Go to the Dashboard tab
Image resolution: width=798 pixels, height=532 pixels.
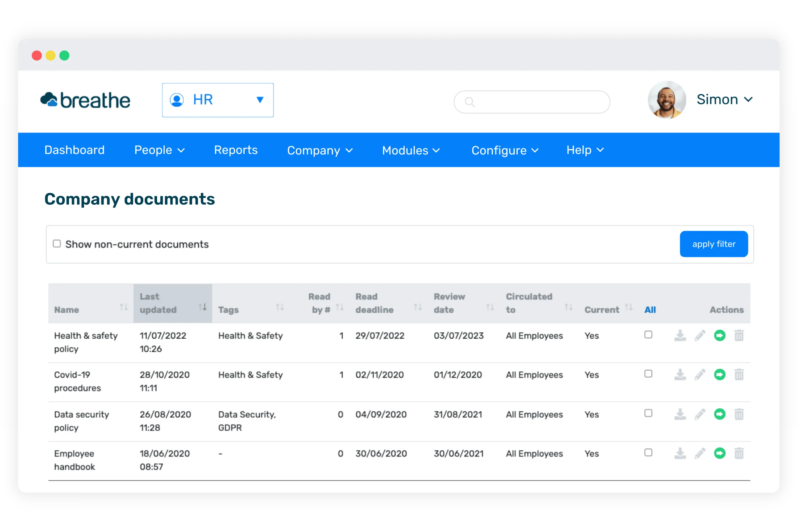point(74,150)
